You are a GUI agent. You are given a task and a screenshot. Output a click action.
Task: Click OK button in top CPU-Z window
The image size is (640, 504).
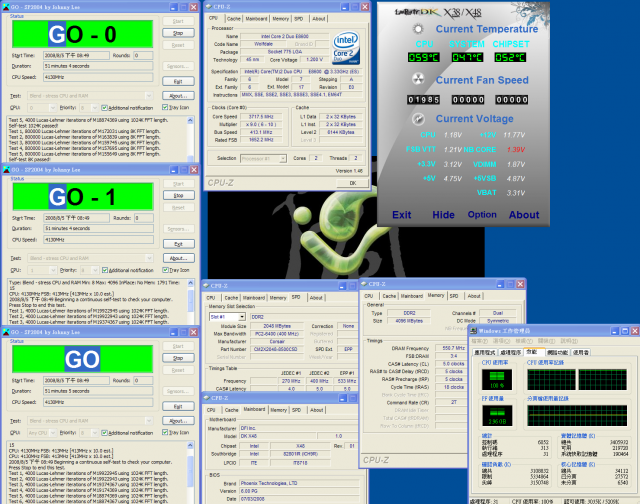coord(353,183)
